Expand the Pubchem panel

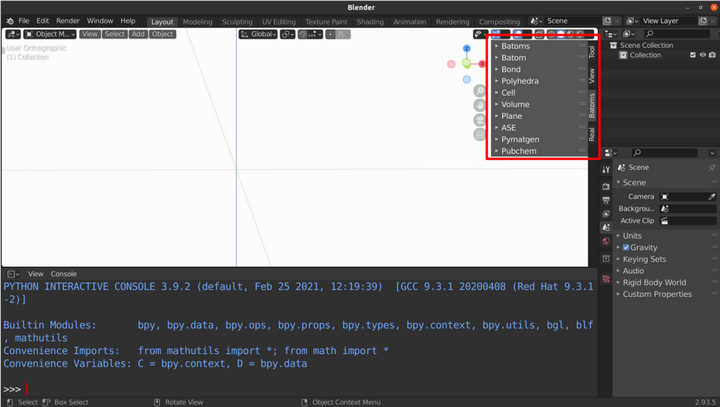click(x=519, y=151)
